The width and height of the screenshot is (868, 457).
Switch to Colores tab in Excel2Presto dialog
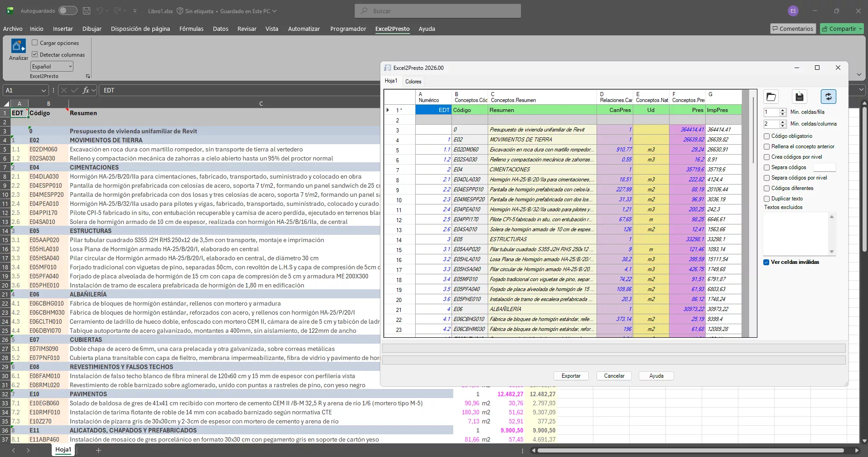(x=413, y=82)
